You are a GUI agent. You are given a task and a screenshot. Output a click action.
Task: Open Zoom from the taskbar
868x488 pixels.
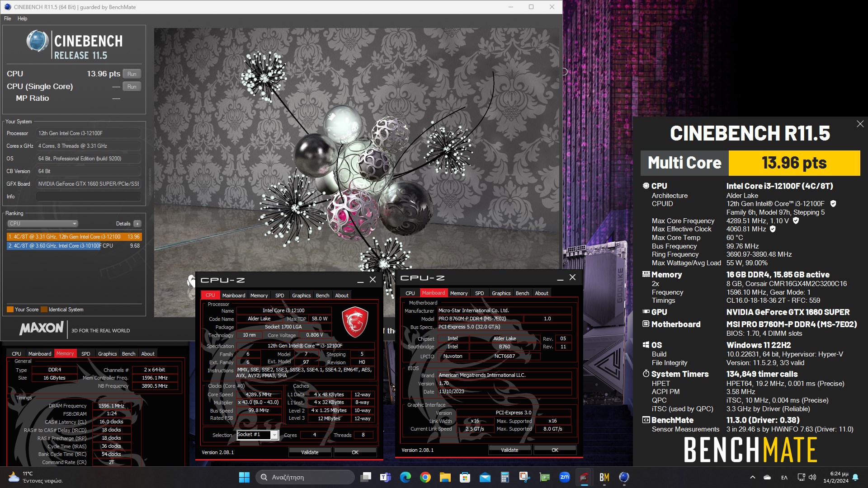coord(565,477)
